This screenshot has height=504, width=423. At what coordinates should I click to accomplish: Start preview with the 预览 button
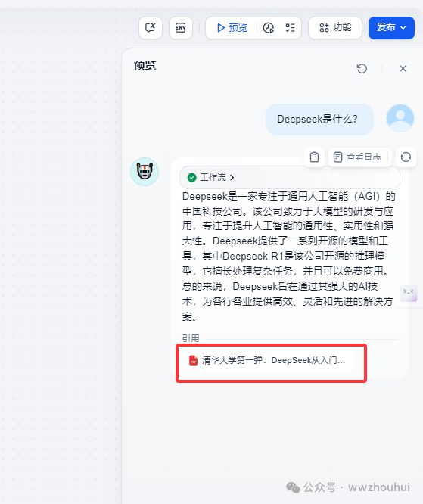pos(232,28)
